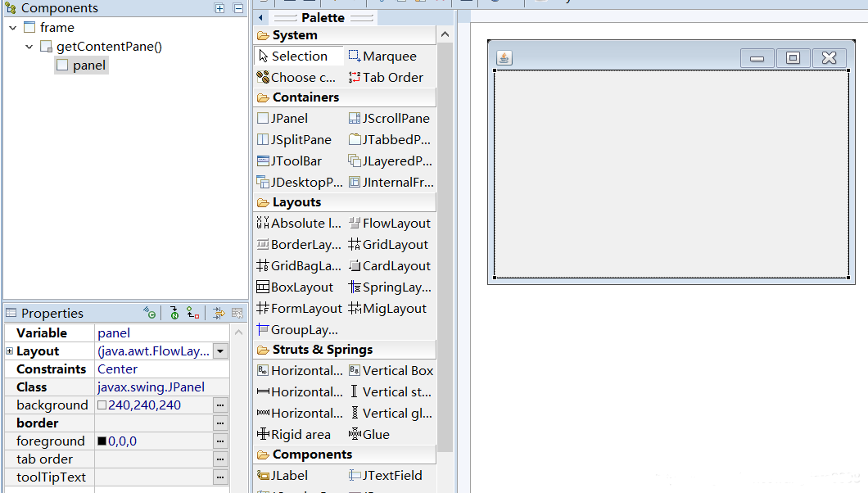Open tab order editor button

(220, 459)
